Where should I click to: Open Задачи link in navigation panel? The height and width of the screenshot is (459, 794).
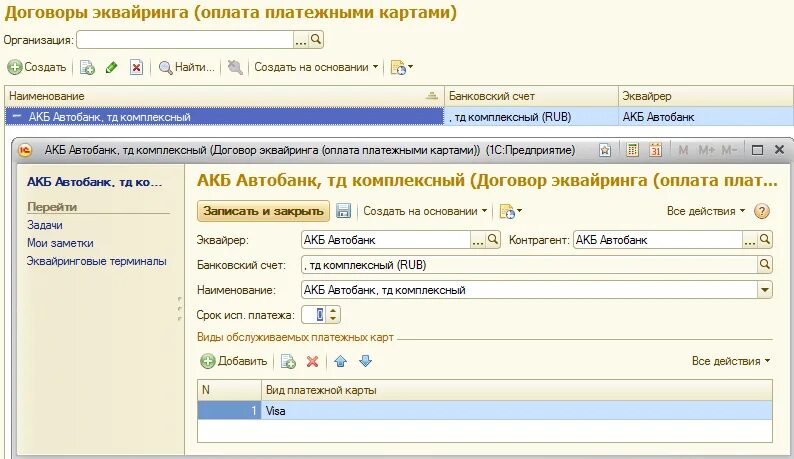[x=45, y=225]
